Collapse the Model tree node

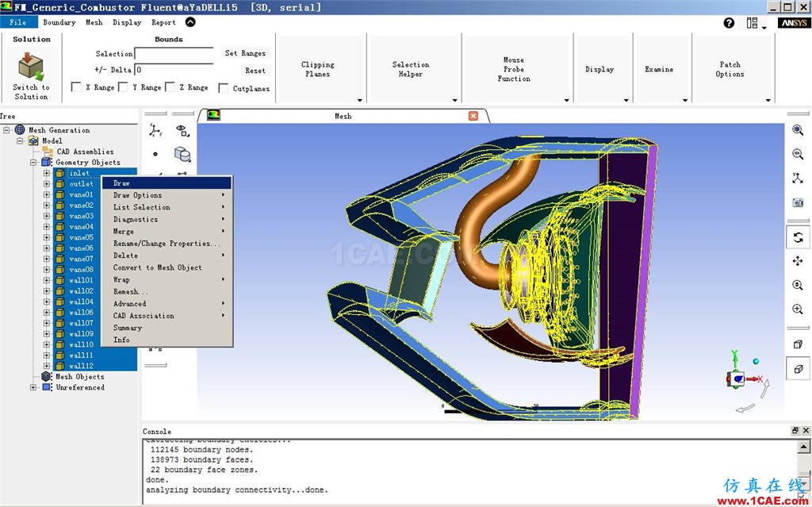pos(20,141)
